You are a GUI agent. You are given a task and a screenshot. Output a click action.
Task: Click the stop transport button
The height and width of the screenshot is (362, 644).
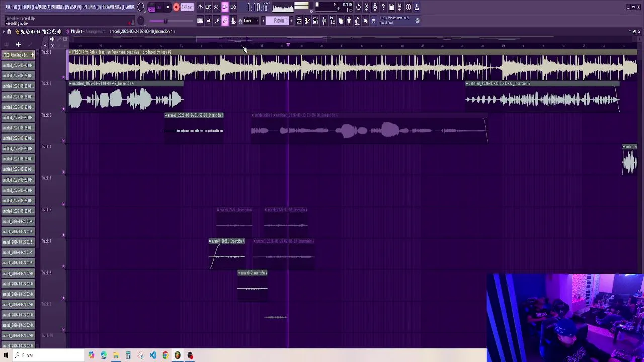click(168, 7)
